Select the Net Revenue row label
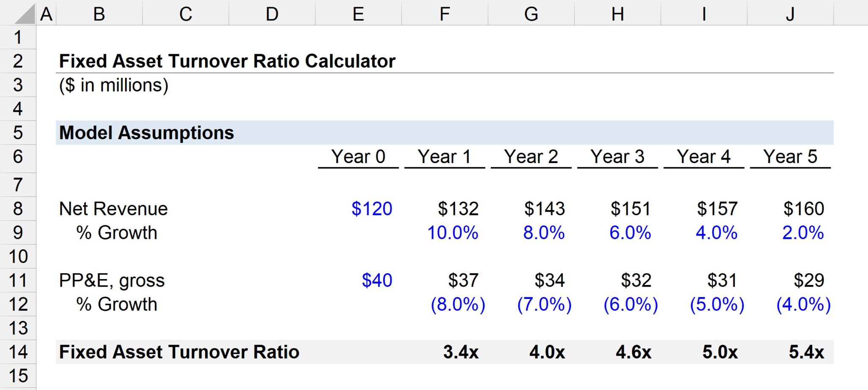 (113, 208)
